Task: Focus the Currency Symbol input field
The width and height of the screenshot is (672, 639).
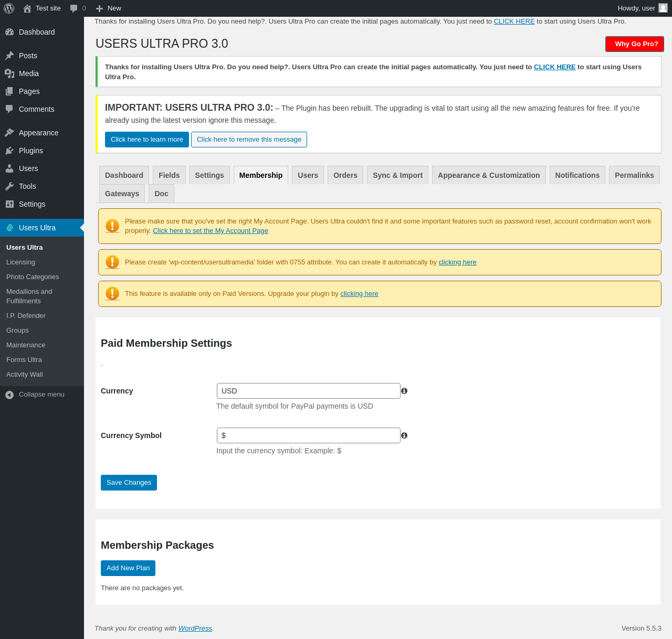Action: click(x=309, y=435)
